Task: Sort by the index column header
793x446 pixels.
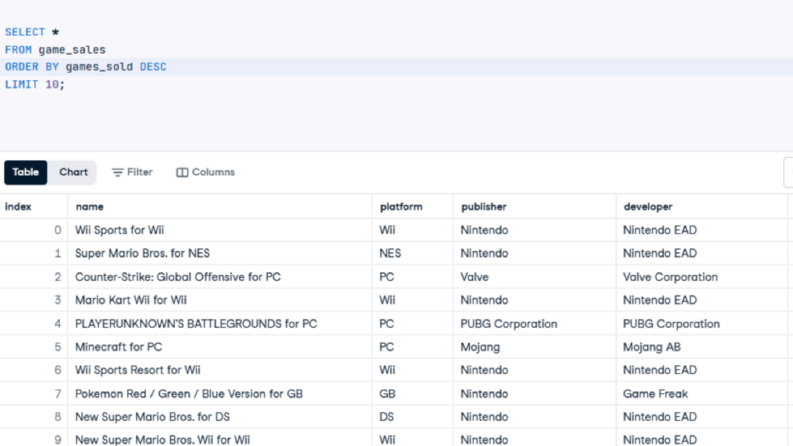Action: click(x=18, y=207)
